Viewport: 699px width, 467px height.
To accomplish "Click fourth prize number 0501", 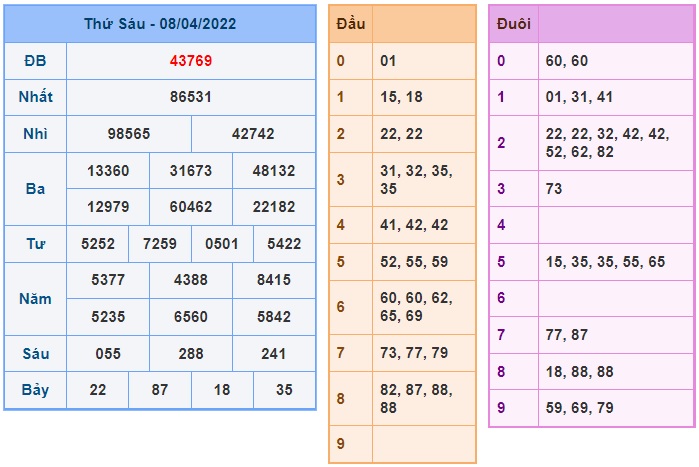I will (222, 244).
